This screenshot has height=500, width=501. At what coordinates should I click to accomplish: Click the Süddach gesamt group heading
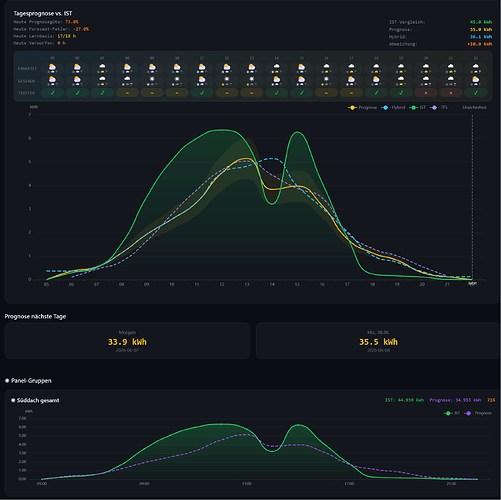(35, 400)
